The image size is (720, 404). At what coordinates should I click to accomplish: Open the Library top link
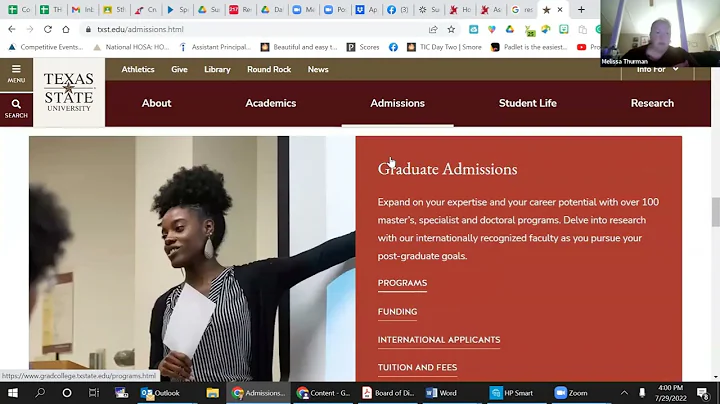point(217,69)
